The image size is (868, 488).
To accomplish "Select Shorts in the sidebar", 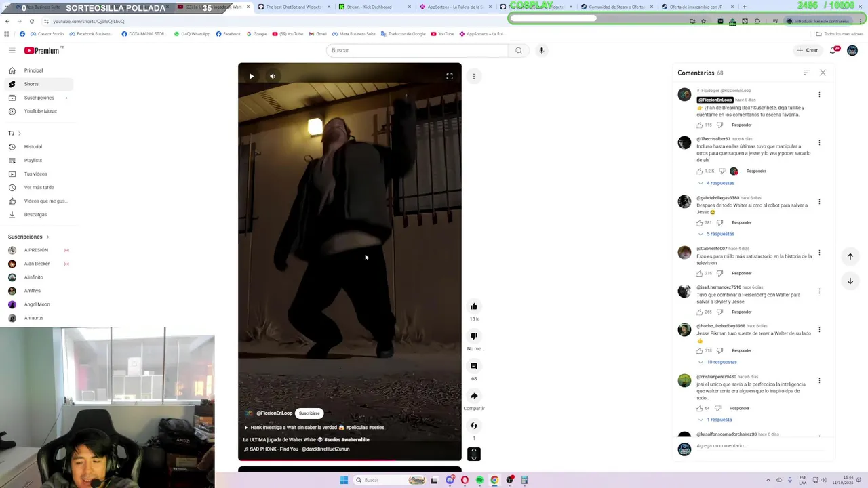I will tap(37, 84).
